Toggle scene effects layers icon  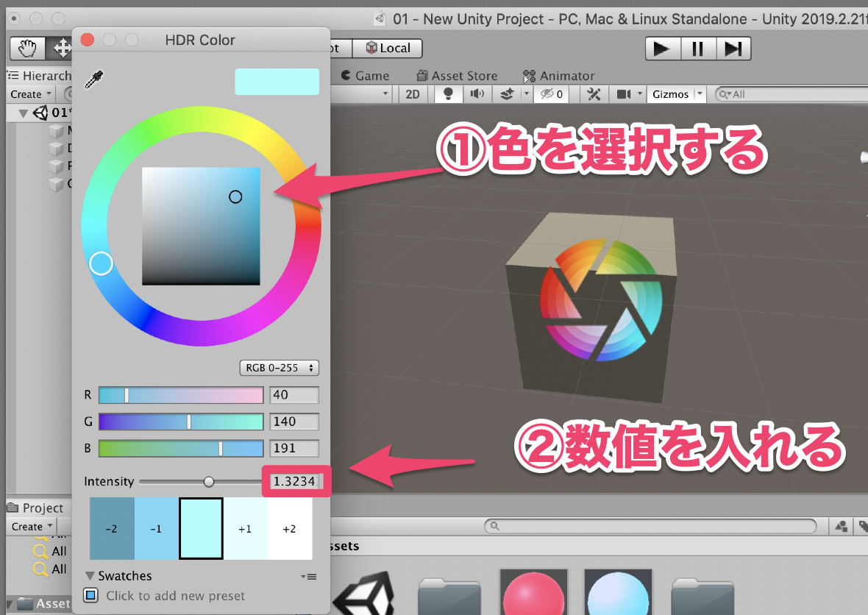coord(507,94)
